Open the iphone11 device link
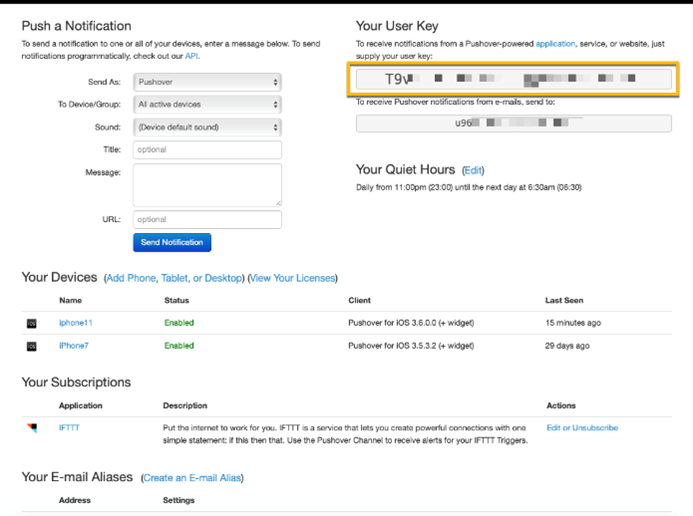 click(76, 323)
